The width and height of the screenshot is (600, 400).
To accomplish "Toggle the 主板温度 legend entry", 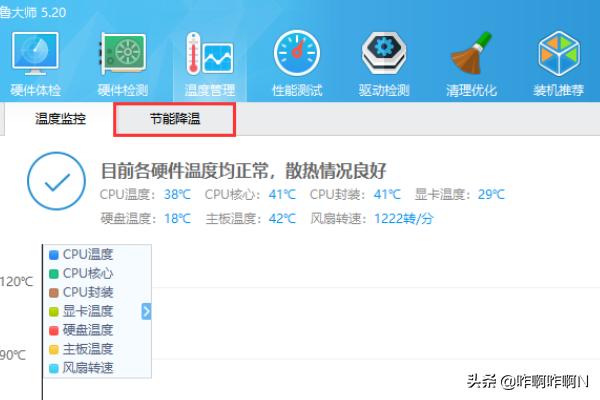I will (x=81, y=349).
